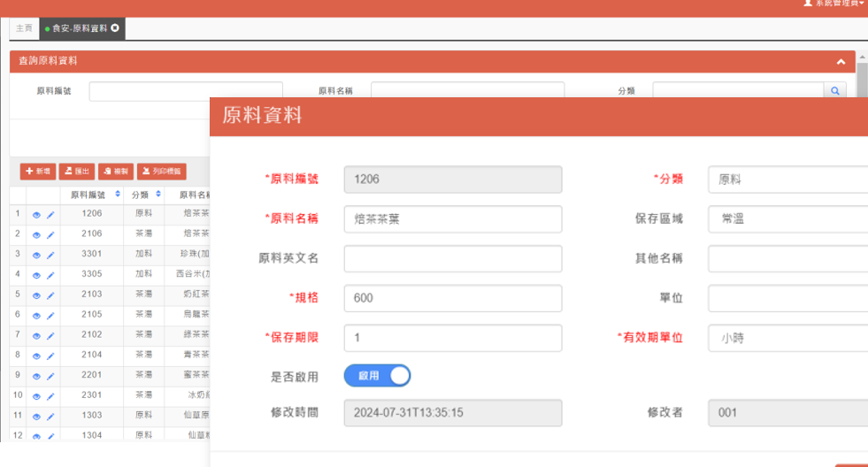View material 2105 record
The width and height of the screenshot is (868, 467).
tap(36, 316)
